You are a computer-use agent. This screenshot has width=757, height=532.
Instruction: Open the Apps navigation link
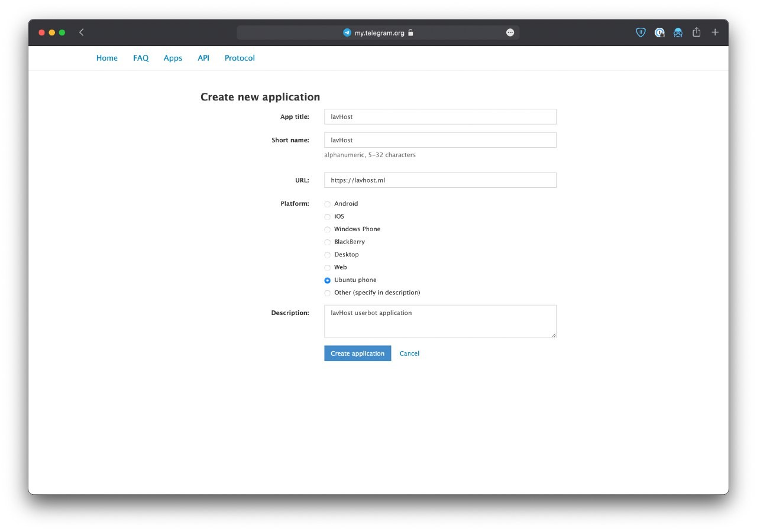173,58
